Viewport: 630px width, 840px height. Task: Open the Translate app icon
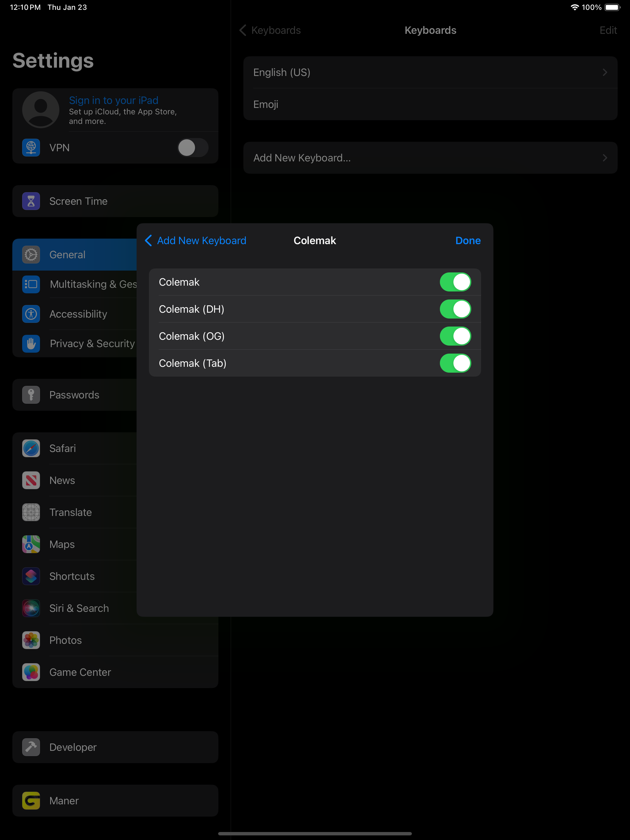31,512
